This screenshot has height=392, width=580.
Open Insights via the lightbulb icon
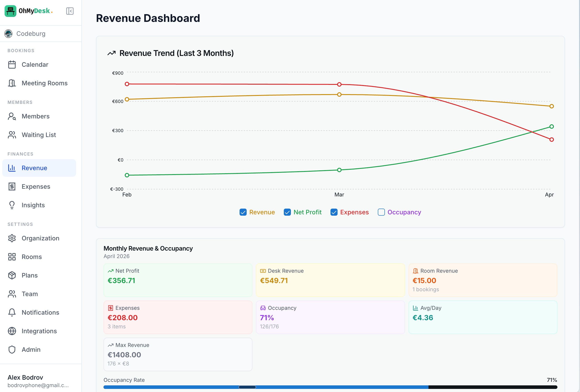click(12, 205)
